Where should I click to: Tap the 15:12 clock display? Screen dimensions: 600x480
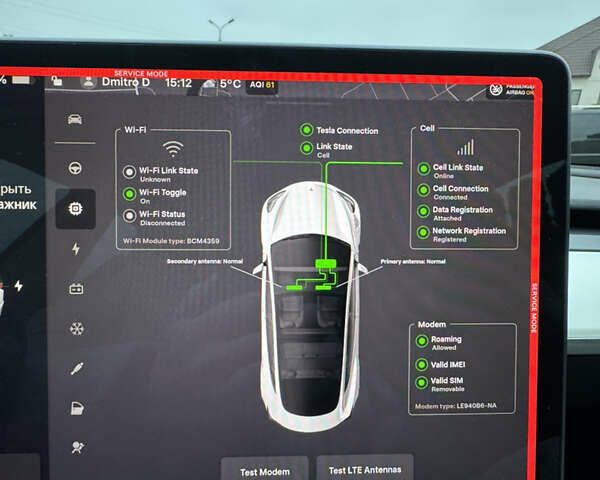coord(178,83)
